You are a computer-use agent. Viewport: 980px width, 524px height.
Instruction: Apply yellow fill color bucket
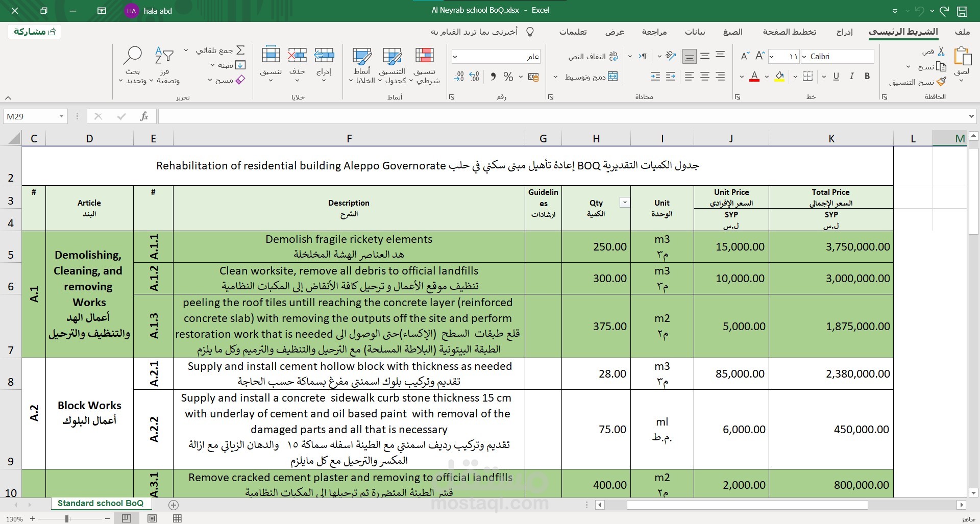coord(779,77)
